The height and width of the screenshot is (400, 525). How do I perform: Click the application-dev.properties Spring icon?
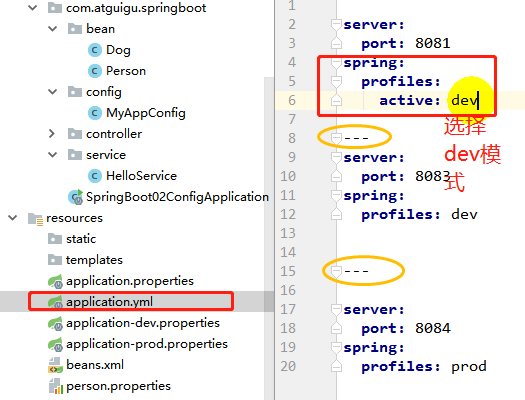pyautogui.click(x=56, y=323)
